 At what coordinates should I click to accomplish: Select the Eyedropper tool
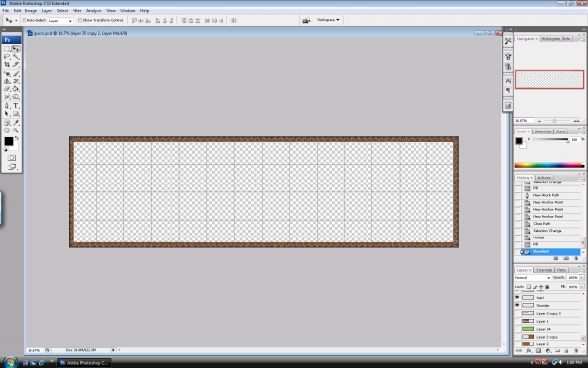pos(16,123)
